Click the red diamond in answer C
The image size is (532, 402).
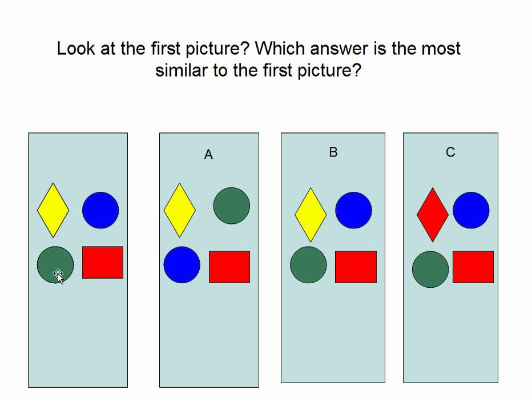(433, 215)
